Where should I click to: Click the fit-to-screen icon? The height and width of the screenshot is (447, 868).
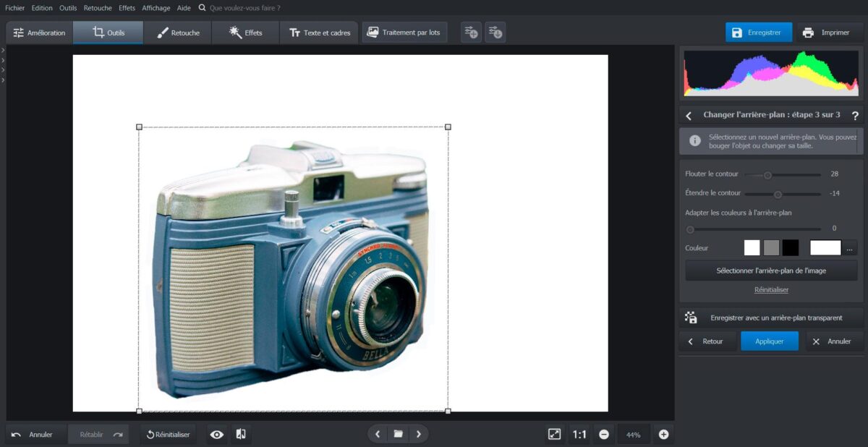[x=554, y=434]
